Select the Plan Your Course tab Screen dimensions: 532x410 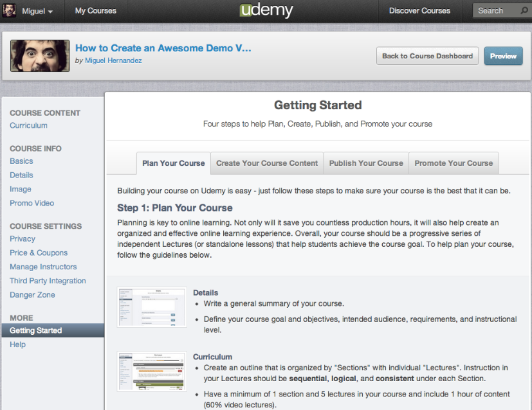[174, 163]
